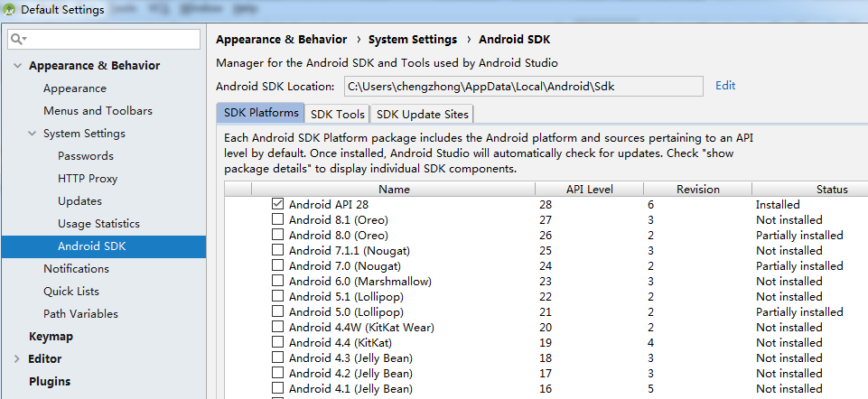868x399 pixels.
Task: Click Partially installed status for Android 5.0
Action: tap(799, 312)
